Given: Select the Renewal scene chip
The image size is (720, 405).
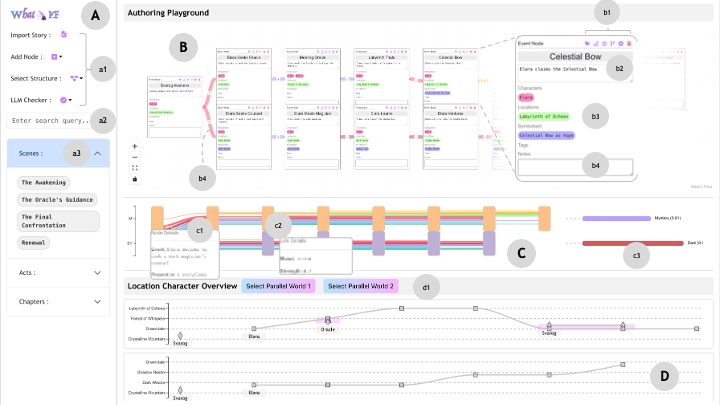Looking at the screenshot, I should pos(34,242).
